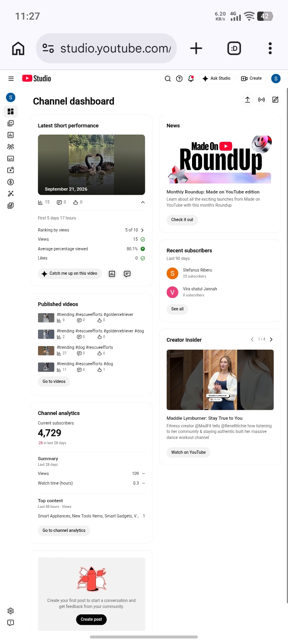Open a new browser tab with plus
The height and width of the screenshot is (644, 288).
(196, 48)
